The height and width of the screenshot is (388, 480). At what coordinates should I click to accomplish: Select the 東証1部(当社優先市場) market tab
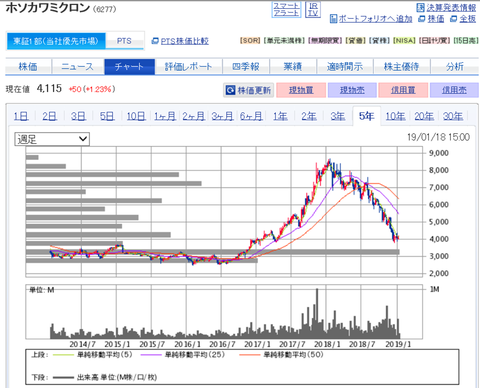[56, 41]
